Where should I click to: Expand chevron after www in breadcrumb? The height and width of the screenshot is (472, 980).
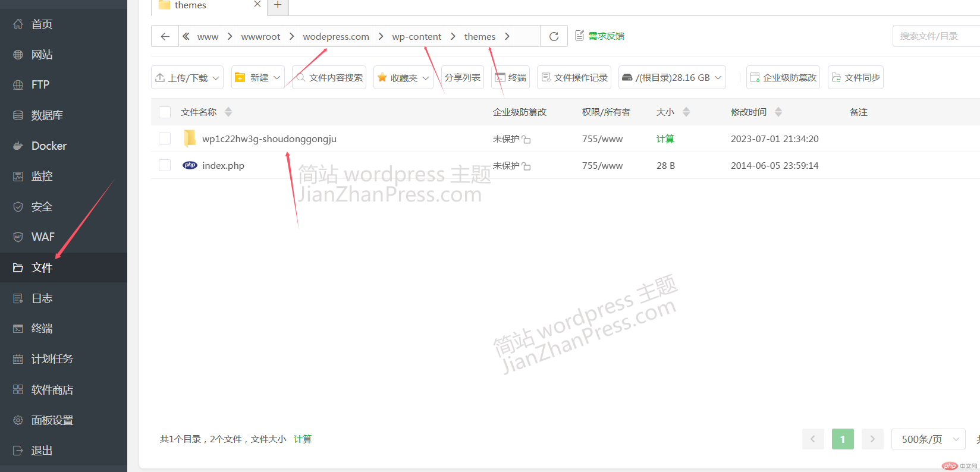click(x=230, y=36)
